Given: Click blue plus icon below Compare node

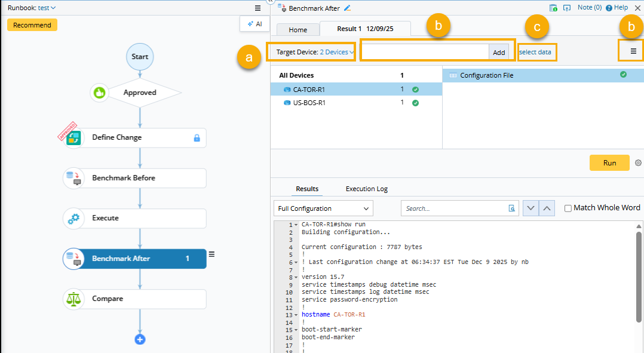Looking at the screenshot, I should coord(140,339).
